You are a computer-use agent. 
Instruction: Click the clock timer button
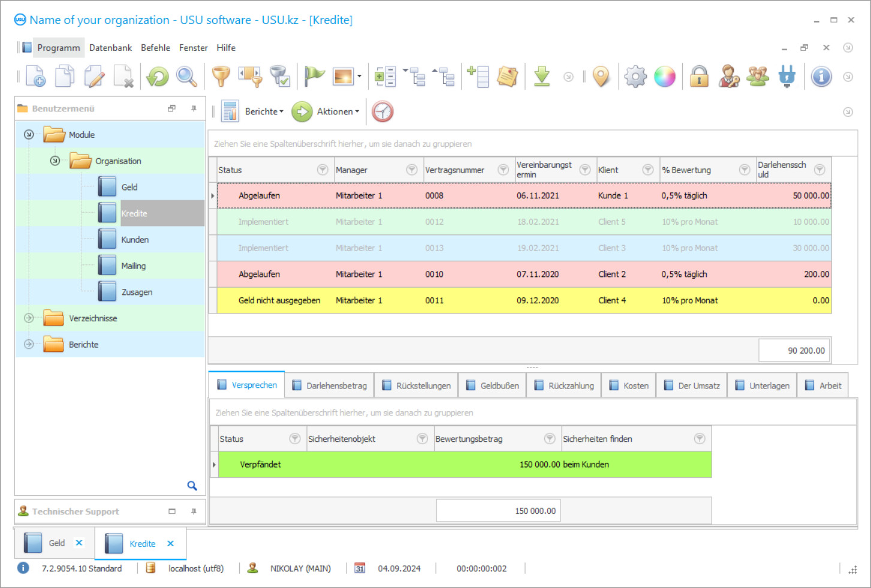[382, 111]
